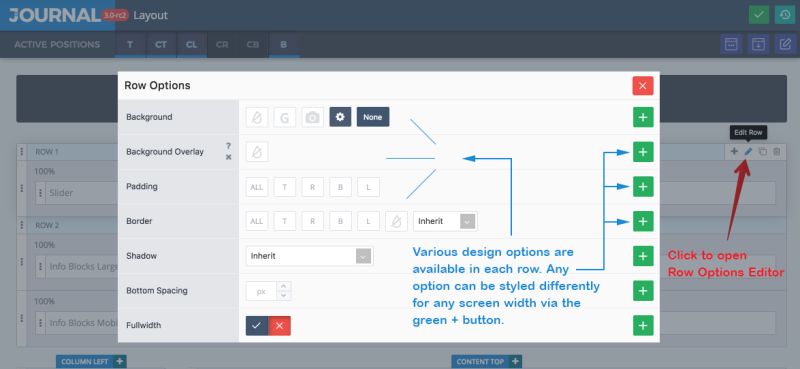The image size is (800, 369).
Task: Switch to T active position tab
Action: [130, 45]
